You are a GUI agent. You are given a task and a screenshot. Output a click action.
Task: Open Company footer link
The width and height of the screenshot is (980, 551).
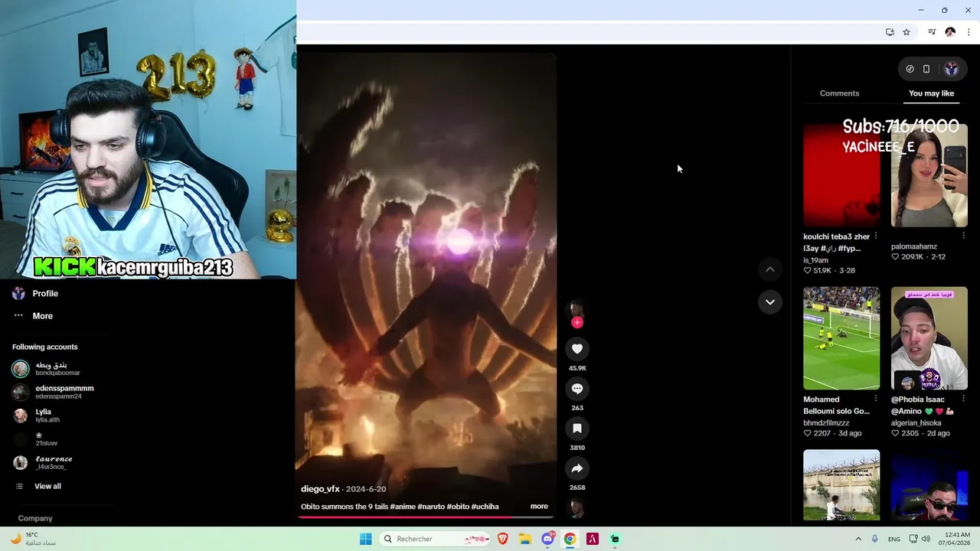click(x=35, y=519)
